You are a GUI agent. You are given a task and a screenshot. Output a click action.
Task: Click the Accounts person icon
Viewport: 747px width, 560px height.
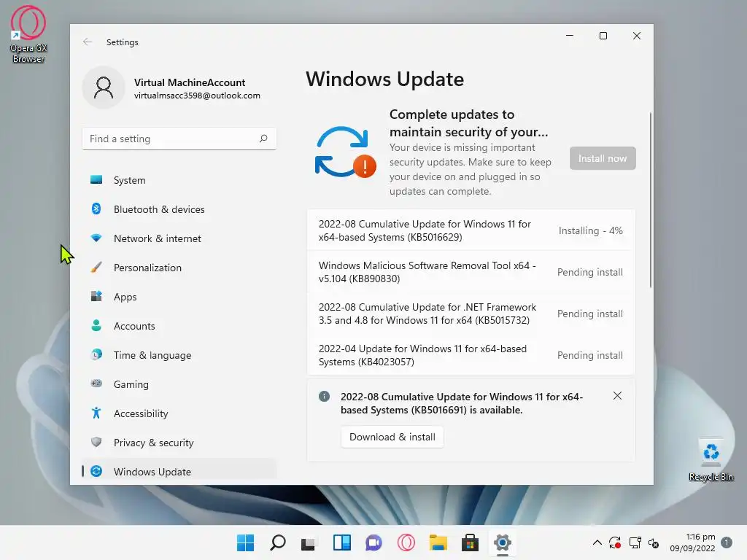tap(96, 325)
